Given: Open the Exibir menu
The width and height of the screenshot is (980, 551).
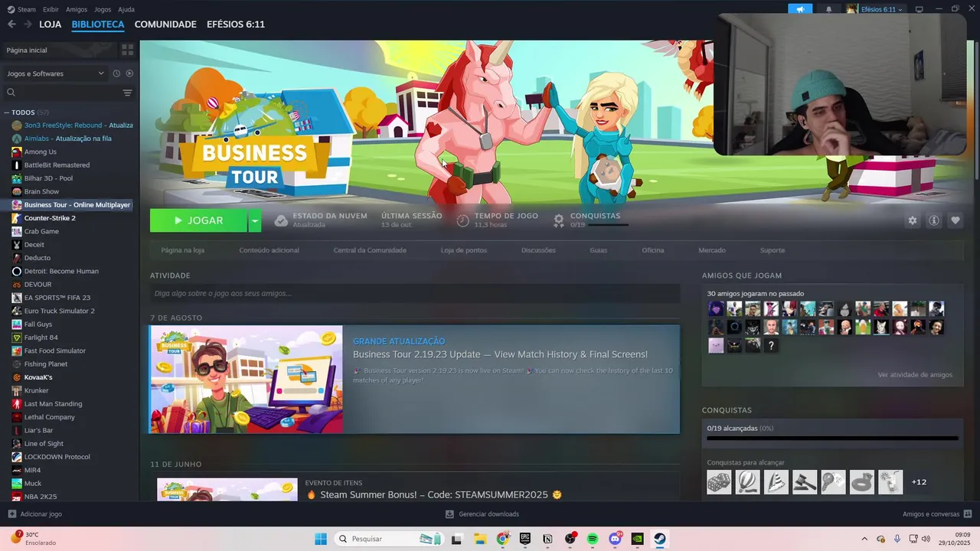Looking at the screenshot, I should click(x=51, y=9).
